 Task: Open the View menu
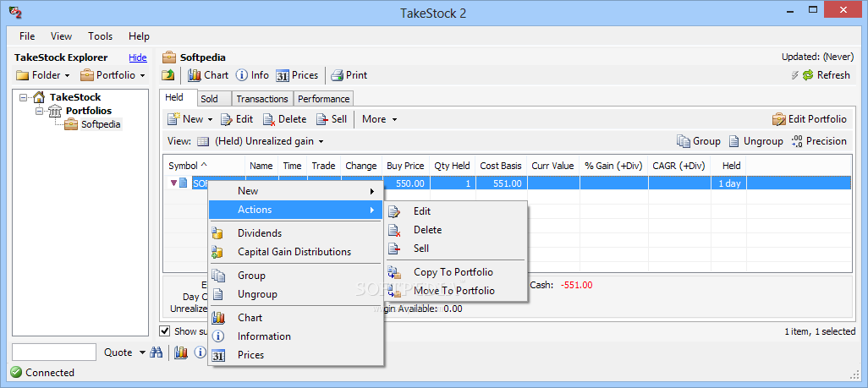point(61,36)
